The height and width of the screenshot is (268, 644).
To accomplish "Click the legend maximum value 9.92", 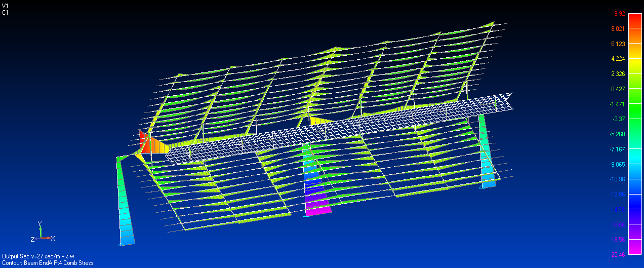I will (619, 13).
